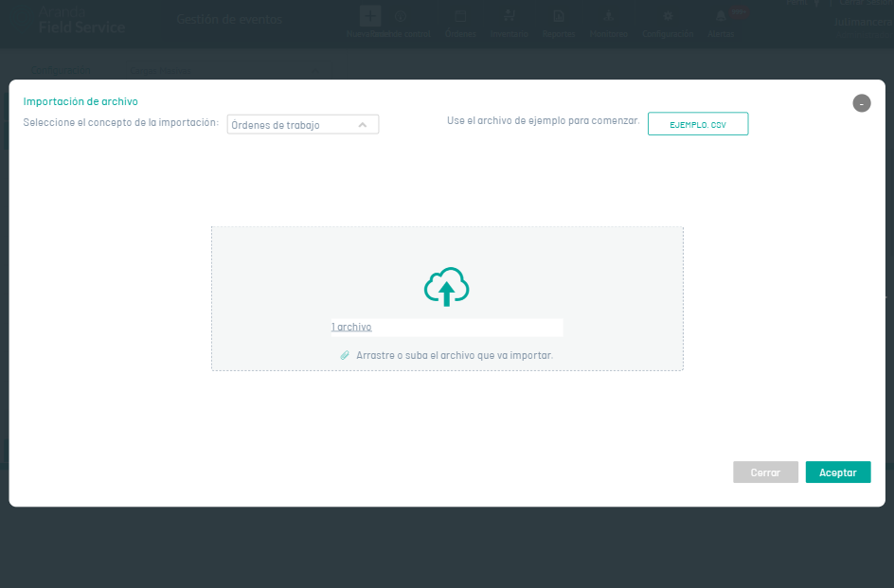Click the chevron in Ordenes de trabajo selector
This screenshot has width=894, height=588.
pyautogui.click(x=363, y=124)
